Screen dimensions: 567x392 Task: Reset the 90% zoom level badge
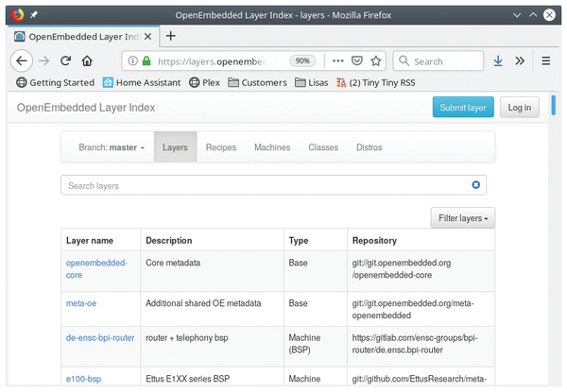[302, 60]
